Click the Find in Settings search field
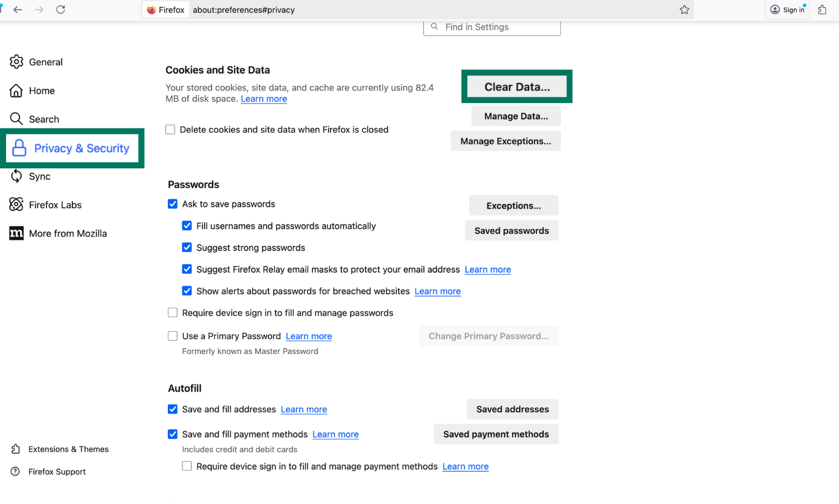The image size is (839, 504). click(492, 27)
